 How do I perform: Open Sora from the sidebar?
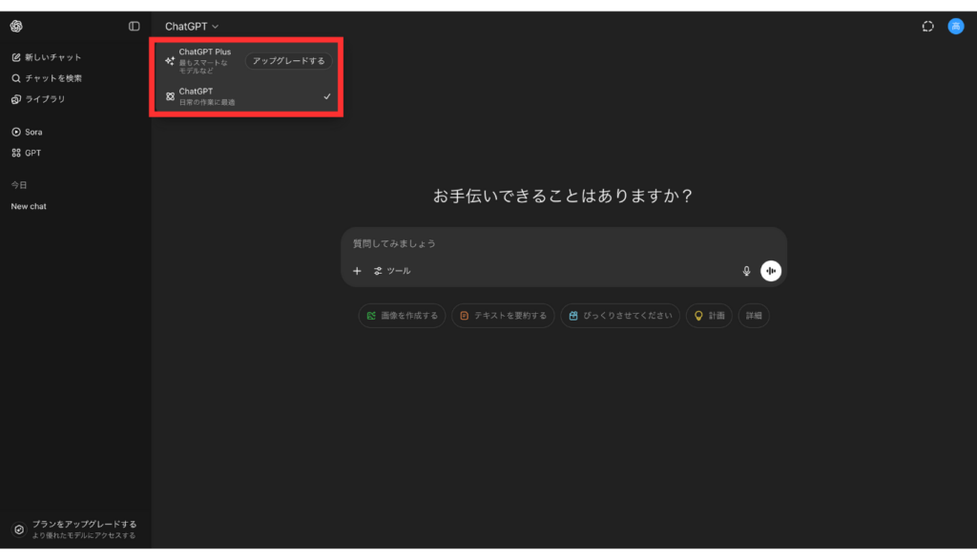click(27, 132)
